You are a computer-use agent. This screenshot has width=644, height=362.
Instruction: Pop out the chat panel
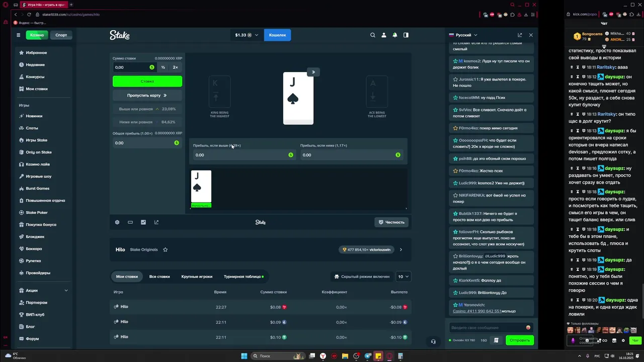(x=520, y=35)
